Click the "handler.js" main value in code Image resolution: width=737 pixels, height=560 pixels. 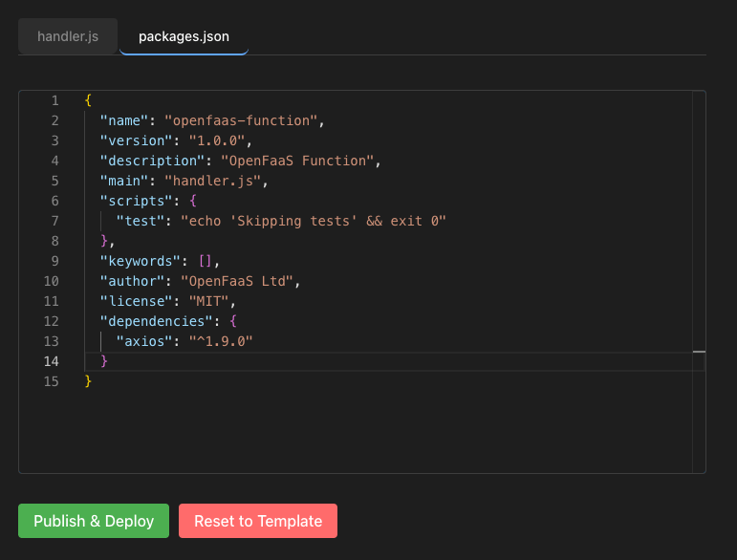click(213, 181)
